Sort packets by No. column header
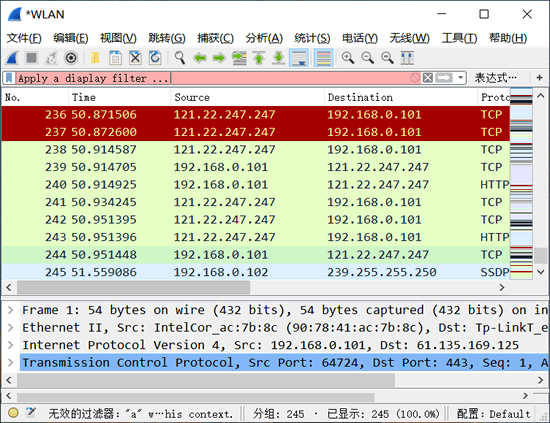The image size is (550, 423). [x=35, y=97]
